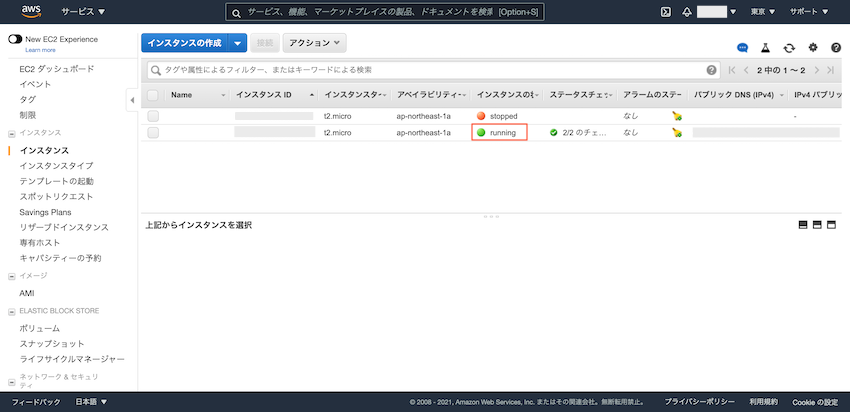The image size is (850, 412).
Task: Open EC2 ダッシュボード in sidebar
Action: click(x=57, y=69)
